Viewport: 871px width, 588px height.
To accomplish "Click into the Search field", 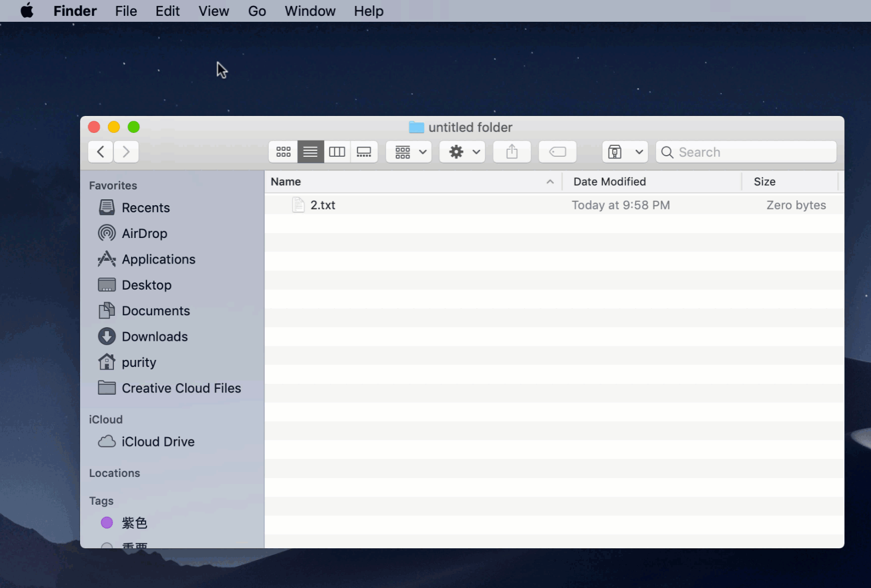I will point(746,152).
